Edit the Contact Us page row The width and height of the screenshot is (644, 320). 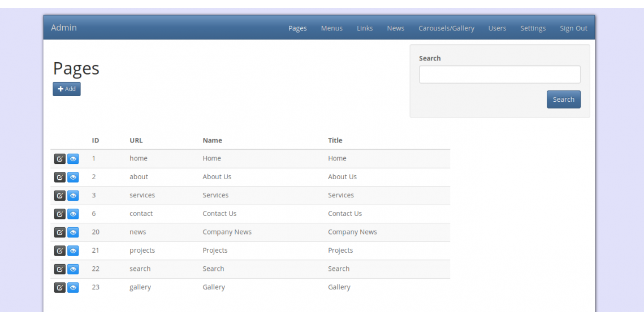(60, 214)
